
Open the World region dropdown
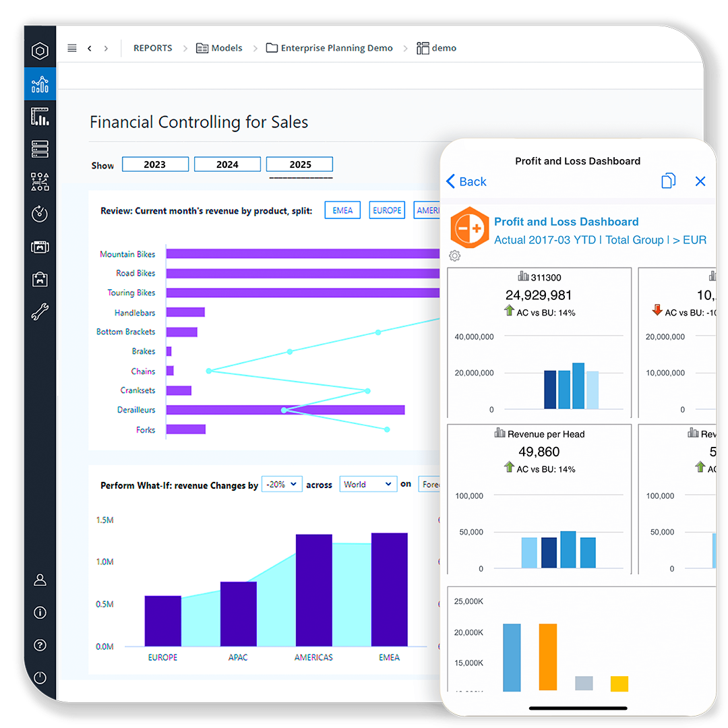[x=368, y=484]
